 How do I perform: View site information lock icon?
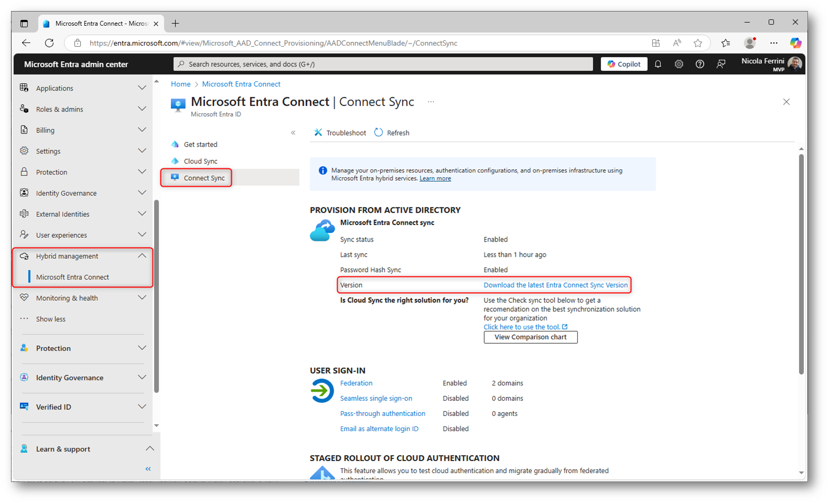78,43
